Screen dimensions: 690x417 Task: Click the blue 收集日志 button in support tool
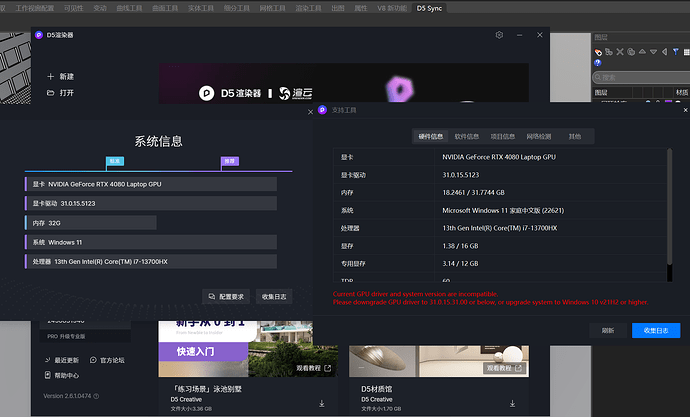tap(656, 330)
